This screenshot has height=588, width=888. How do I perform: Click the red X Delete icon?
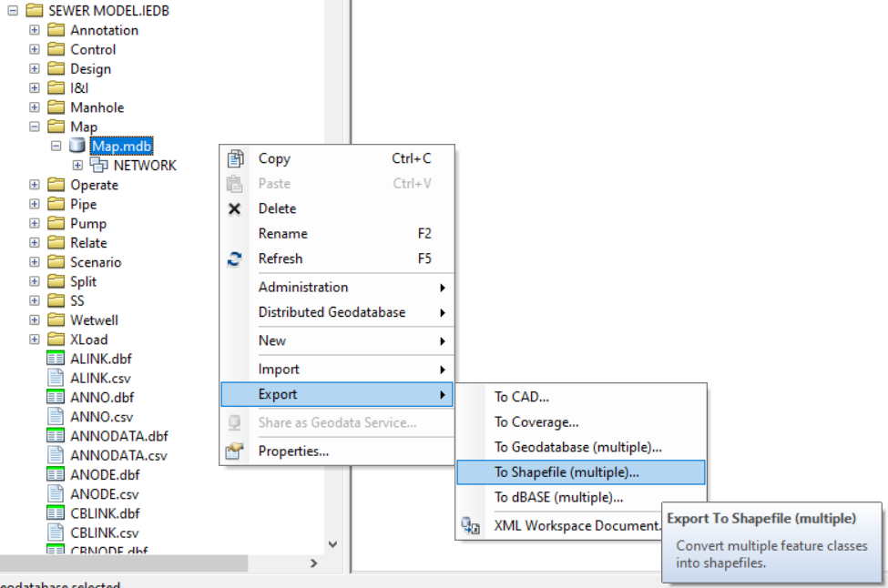pyautogui.click(x=234, y=208)
